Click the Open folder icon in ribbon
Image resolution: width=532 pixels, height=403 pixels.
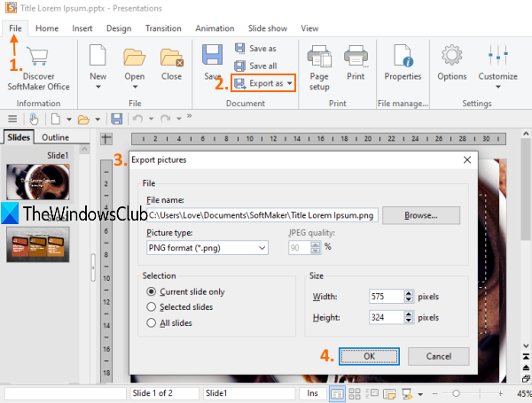(x=135, y=57)
